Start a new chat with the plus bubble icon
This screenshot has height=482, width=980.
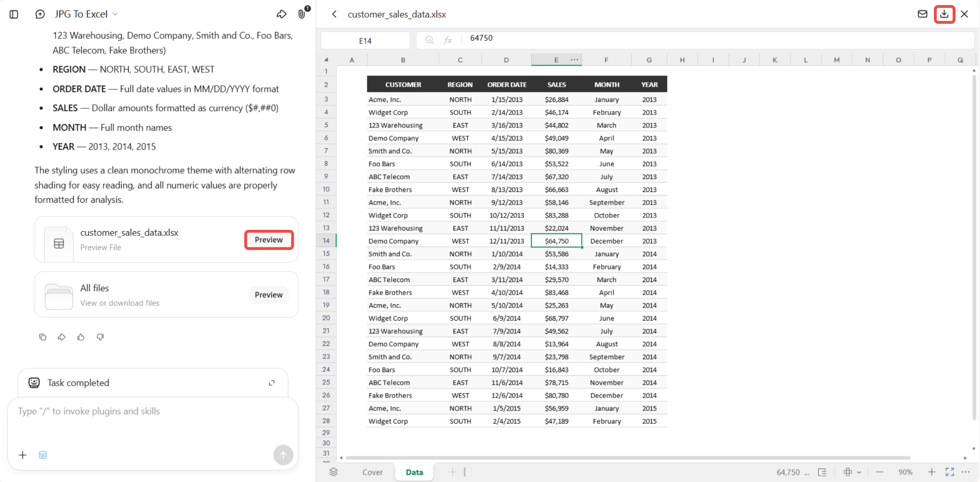(40, 14)
